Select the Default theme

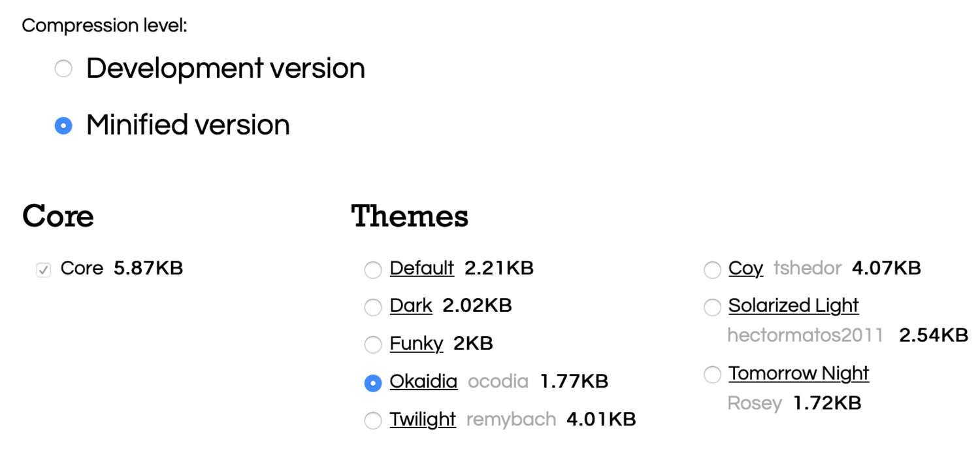(372, 269)
